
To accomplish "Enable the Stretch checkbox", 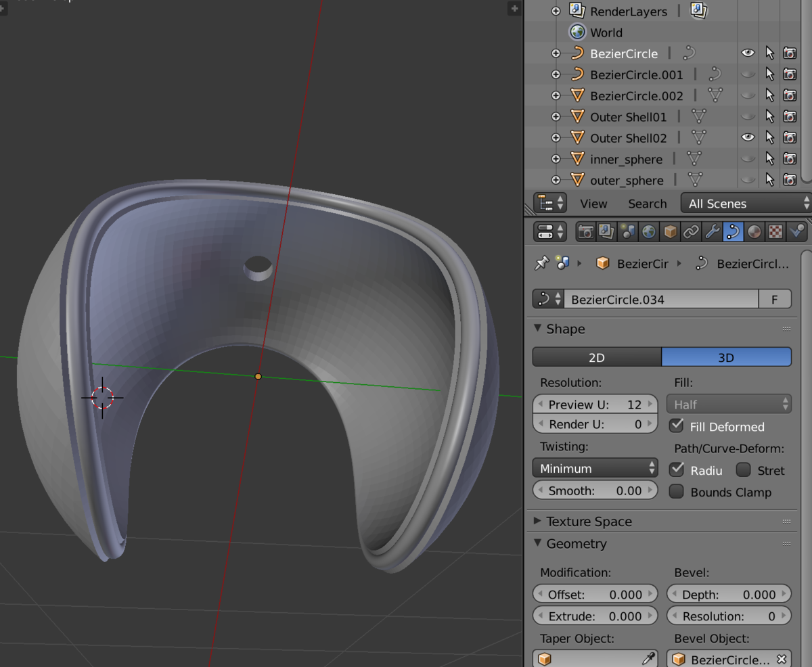I will [x=744, y=469].
